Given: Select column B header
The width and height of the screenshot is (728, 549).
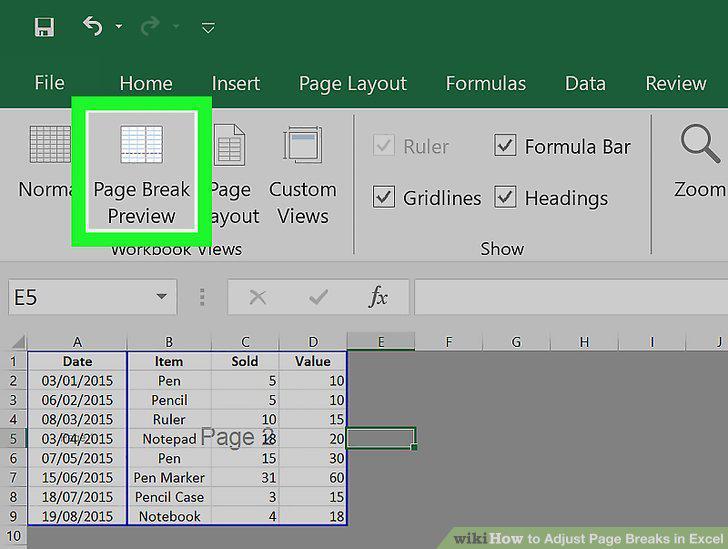Looking at the screenshot, I should [169, 342].
